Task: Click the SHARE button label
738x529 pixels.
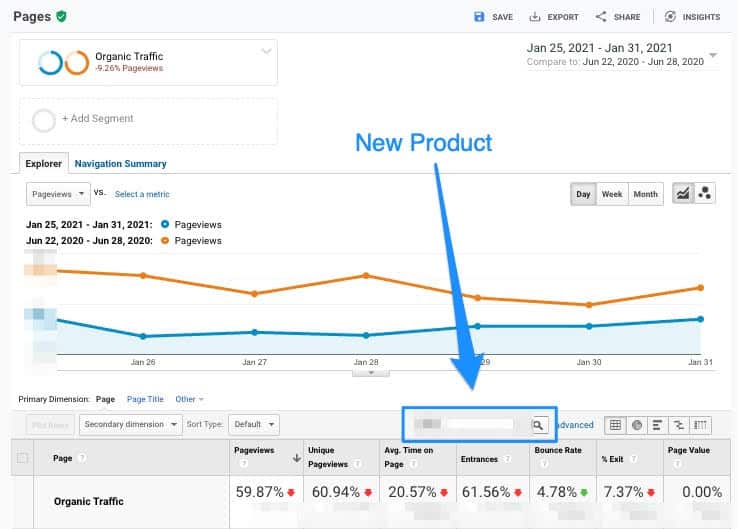Action: coord(627,17)
